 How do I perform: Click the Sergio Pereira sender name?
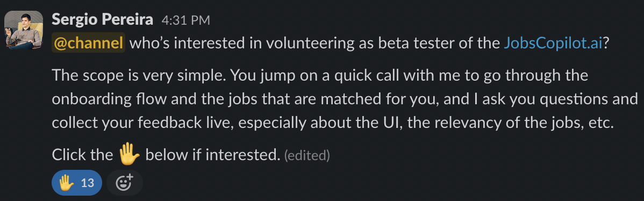tap(103, 19)
